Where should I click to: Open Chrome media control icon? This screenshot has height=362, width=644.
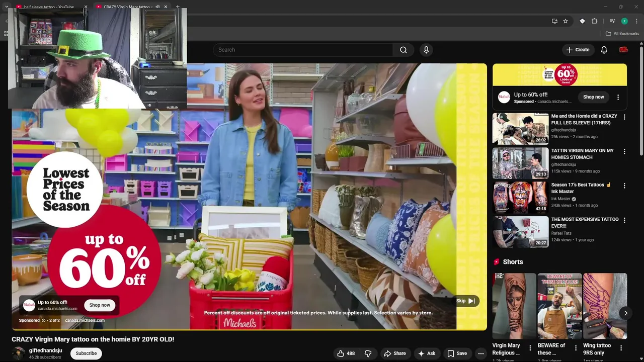(x=612, y=21)
